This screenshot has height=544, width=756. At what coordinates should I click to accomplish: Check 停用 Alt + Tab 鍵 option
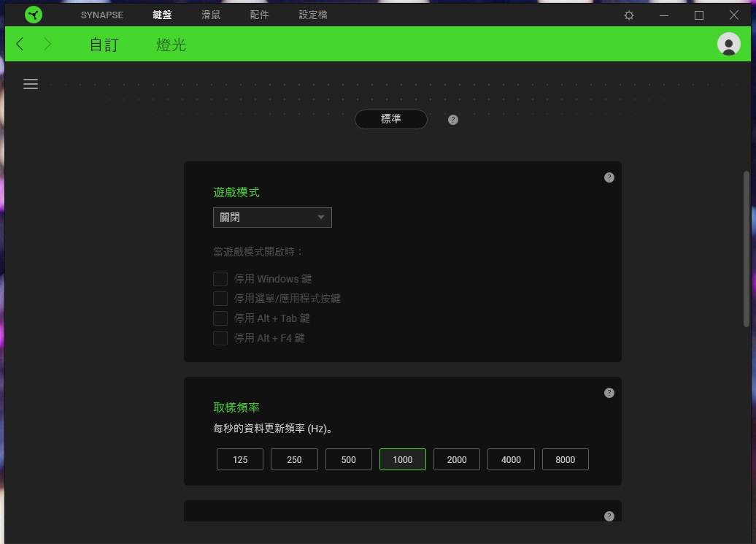tap(220, 318)
